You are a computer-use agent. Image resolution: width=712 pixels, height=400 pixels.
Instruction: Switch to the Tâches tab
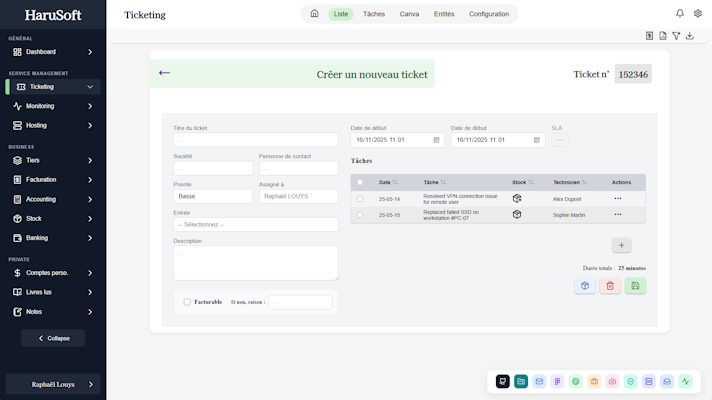374,14
